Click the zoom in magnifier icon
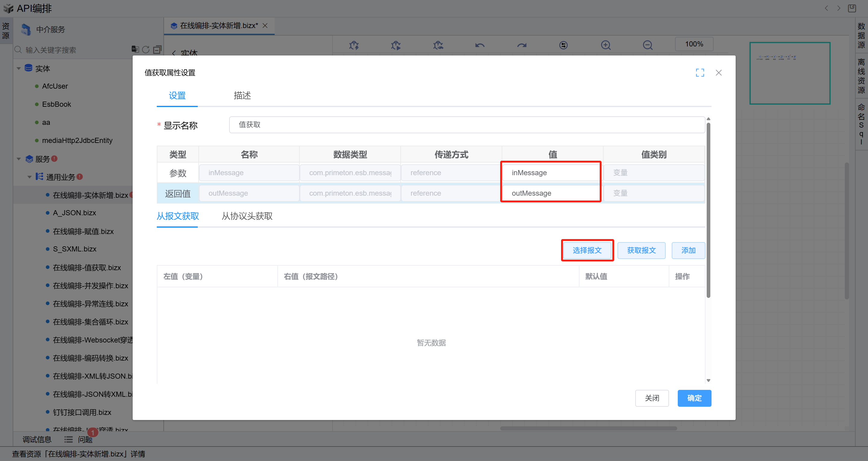Image resolution: width=868 pixels, height=461 pixels. (x=605, y=45)
